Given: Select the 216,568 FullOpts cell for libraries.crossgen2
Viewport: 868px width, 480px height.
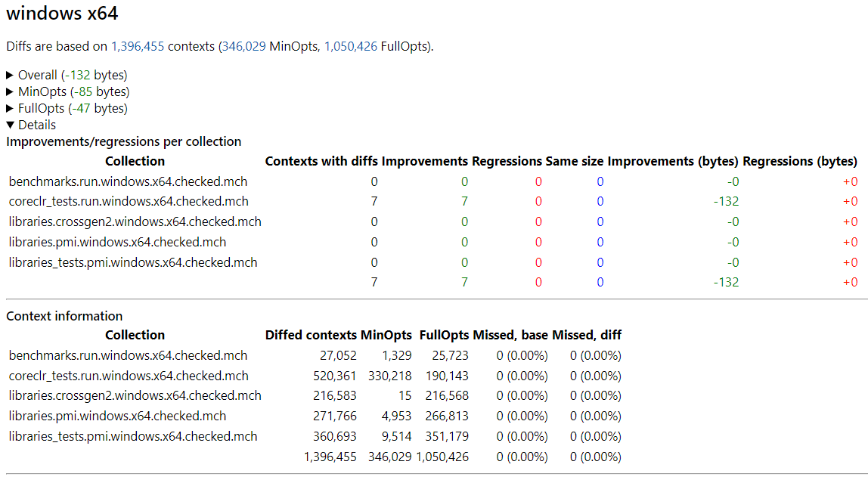Looking at the screenshot, I should point(448,395).
